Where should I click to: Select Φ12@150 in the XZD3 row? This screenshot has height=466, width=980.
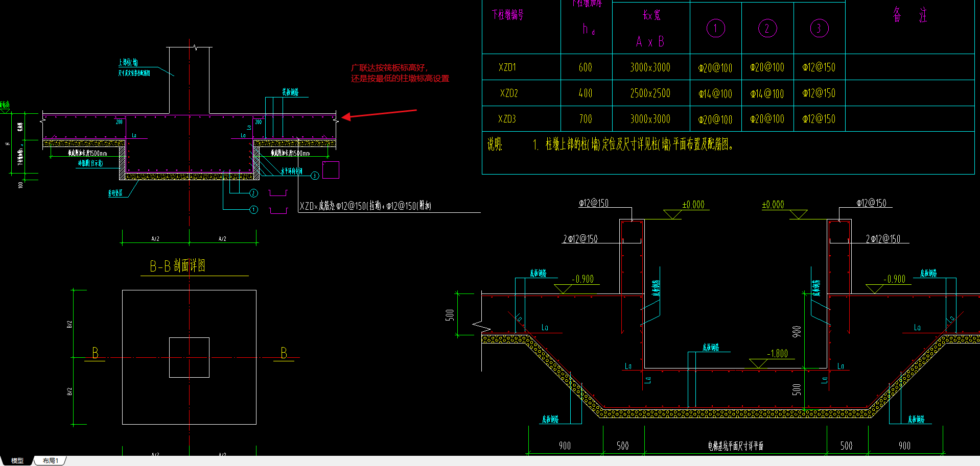point(819,119)
